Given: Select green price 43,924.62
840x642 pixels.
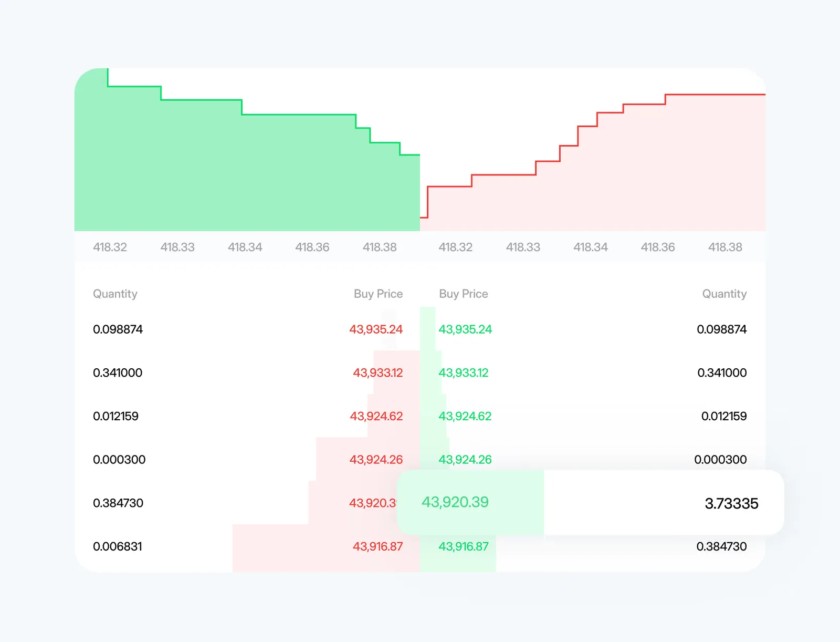Looking at the screenshot, I should click(465, 416).
